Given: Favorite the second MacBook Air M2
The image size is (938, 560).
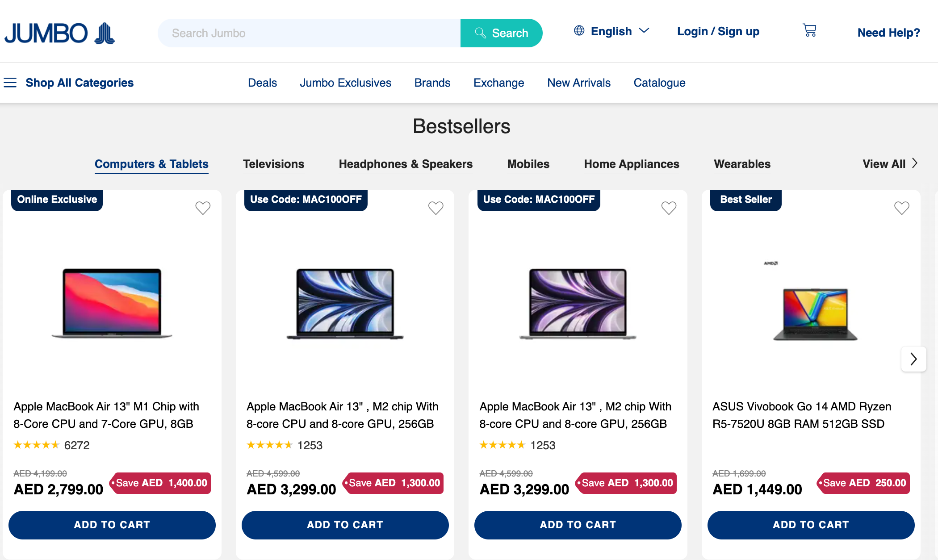Looking at the screenshot, I should click(669, 208).
